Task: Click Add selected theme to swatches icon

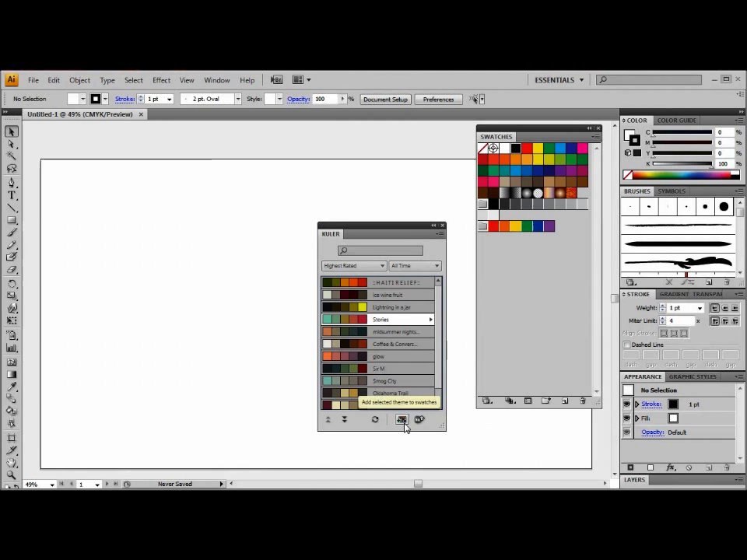Action: (x=402, y=419)
